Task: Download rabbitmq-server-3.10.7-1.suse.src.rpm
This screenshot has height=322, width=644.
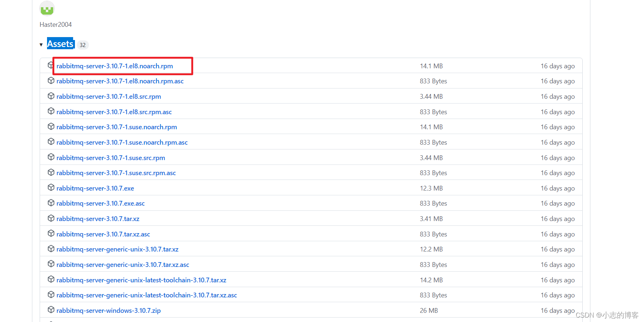Action: coord(111,158)
